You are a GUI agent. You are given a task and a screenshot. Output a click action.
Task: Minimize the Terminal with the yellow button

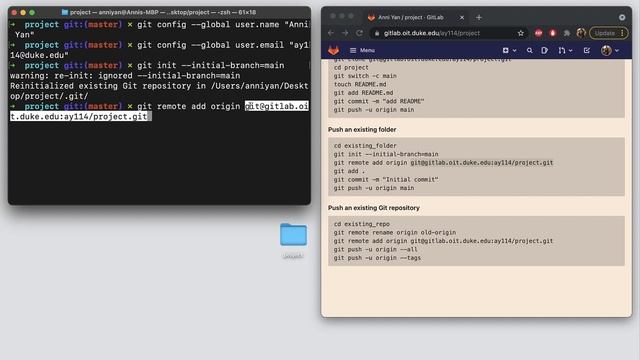(x=23, y=13)
